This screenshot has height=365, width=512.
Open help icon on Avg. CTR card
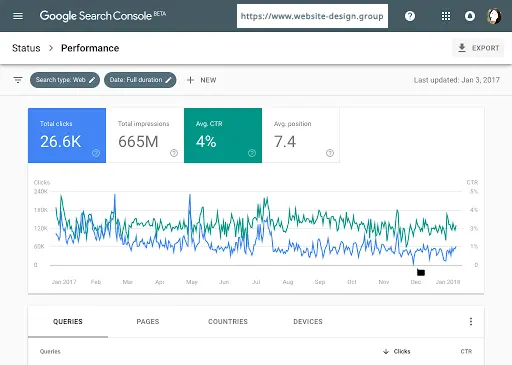point(252,153)
